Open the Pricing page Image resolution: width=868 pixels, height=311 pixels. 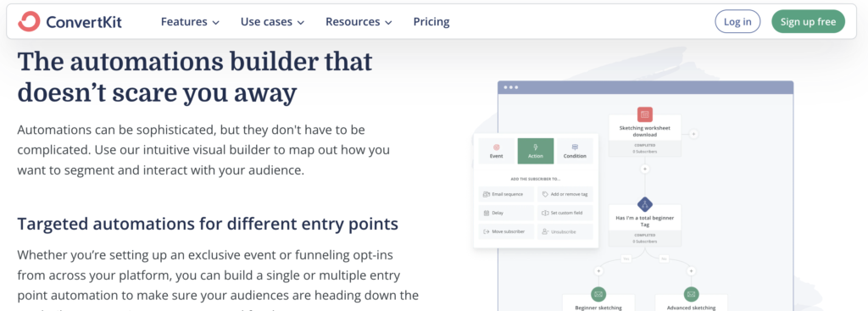click(x=431, y=22)
